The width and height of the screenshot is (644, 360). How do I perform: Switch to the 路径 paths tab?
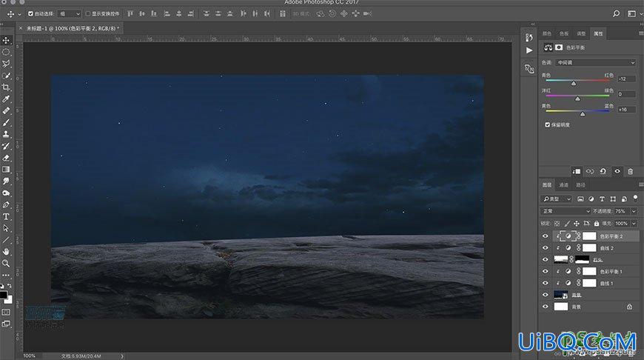coord(580,185)
